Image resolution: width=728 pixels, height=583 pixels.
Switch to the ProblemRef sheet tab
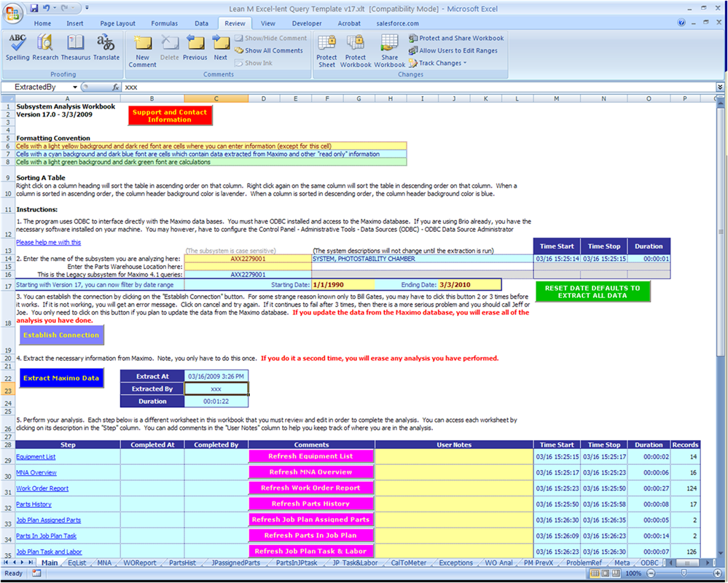[x=584, y=563]
